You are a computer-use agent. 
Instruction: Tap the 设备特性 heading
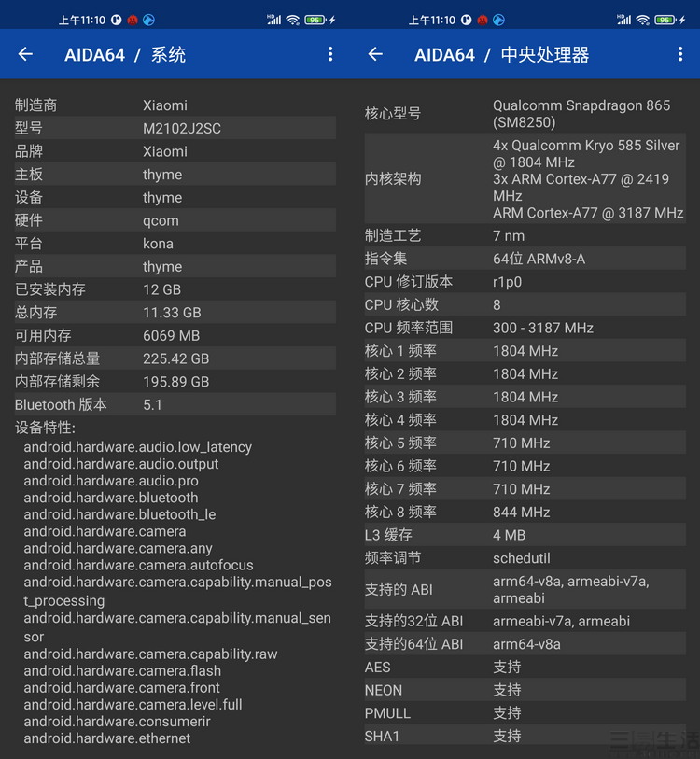pyautogui.click(x=45, y=428)
